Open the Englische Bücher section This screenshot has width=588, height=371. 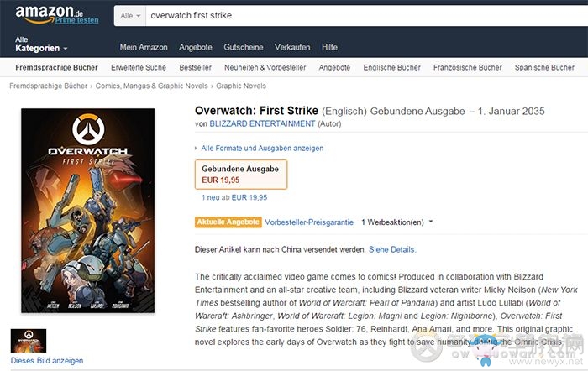pyautogui.click(x=392, y=67)
